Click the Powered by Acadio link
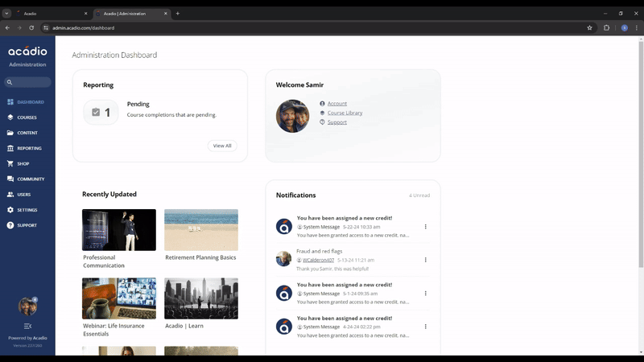Viewport: 644px width, 362px height. click(x=27, y=338)
